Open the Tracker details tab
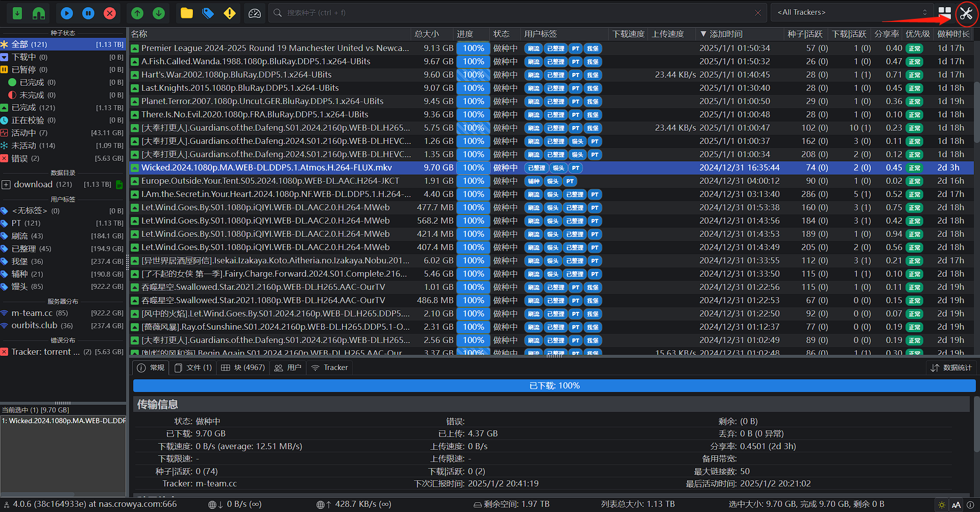Viewport: 980px width, 512px height. 330,368
